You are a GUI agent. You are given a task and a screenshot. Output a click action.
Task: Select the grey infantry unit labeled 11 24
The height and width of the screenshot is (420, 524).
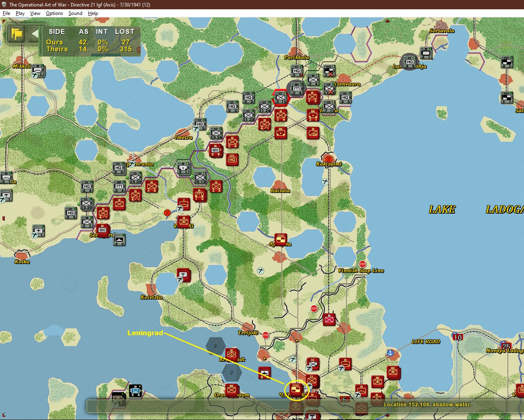[264, 106]
